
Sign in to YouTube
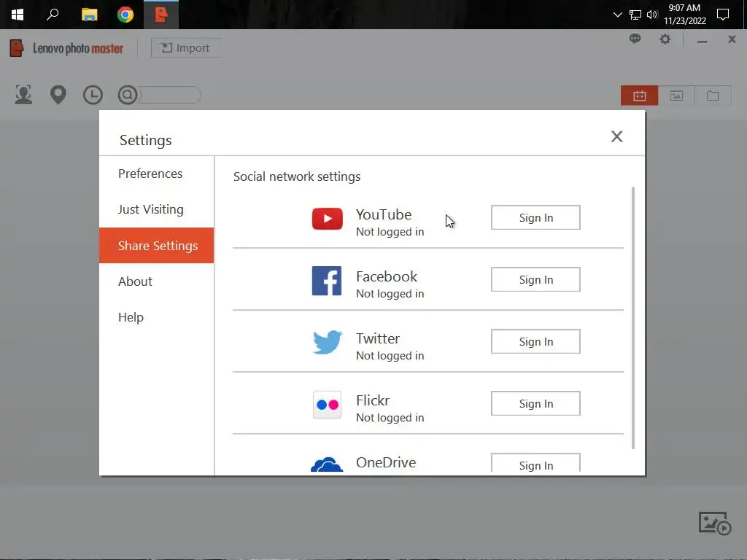coord(535,217)
